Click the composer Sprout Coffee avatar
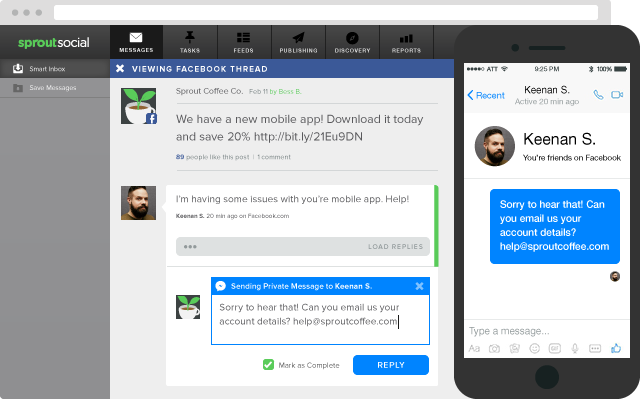640x399 pixels. coord(188,307)
